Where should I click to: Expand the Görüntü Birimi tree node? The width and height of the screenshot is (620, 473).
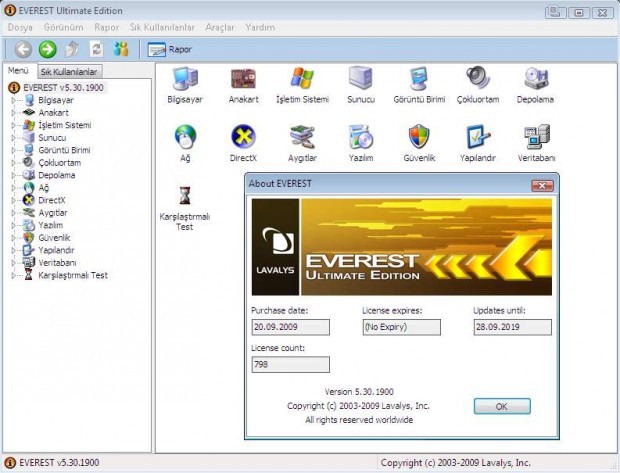point(13,150)
